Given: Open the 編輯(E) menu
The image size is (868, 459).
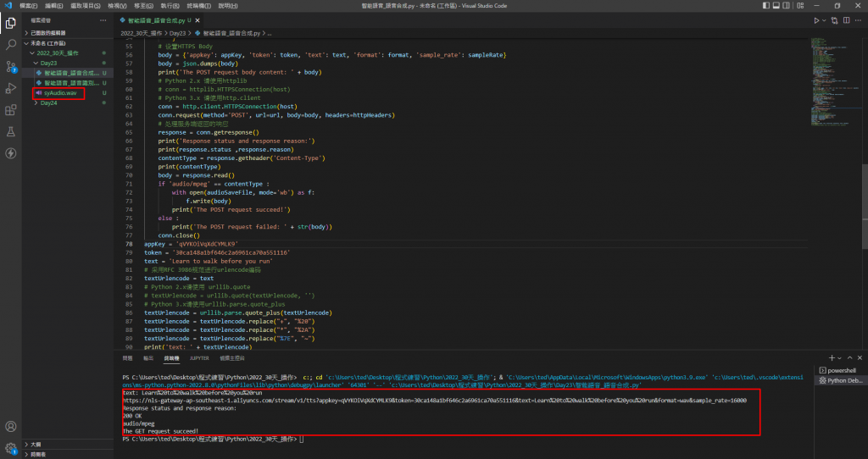Looking at the screenshot, I should pyautogui.click(x=53, y=6).
